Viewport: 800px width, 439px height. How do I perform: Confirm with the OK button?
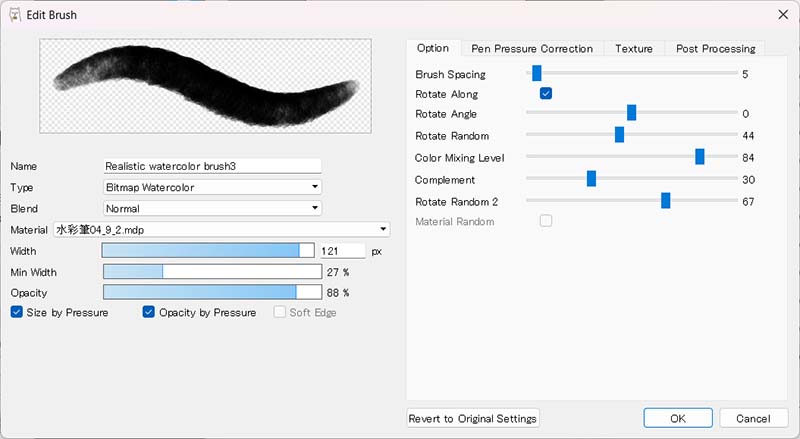tap(678, 418)
